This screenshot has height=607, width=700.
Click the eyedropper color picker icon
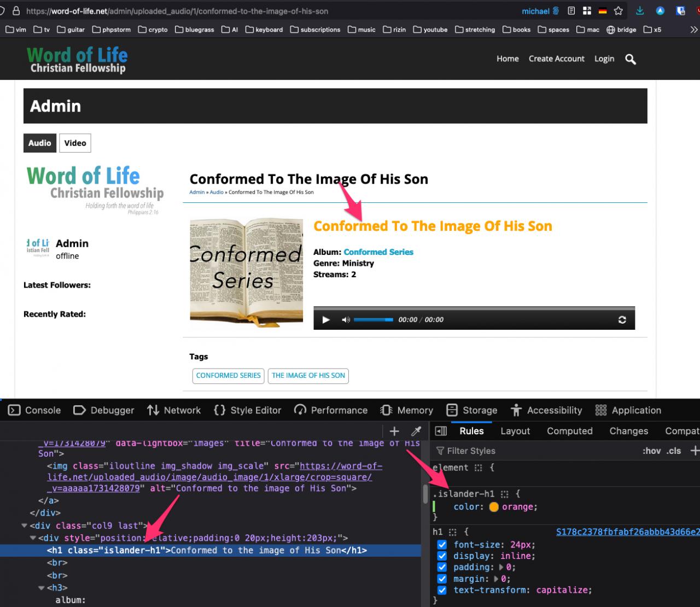tap(416, 431)
